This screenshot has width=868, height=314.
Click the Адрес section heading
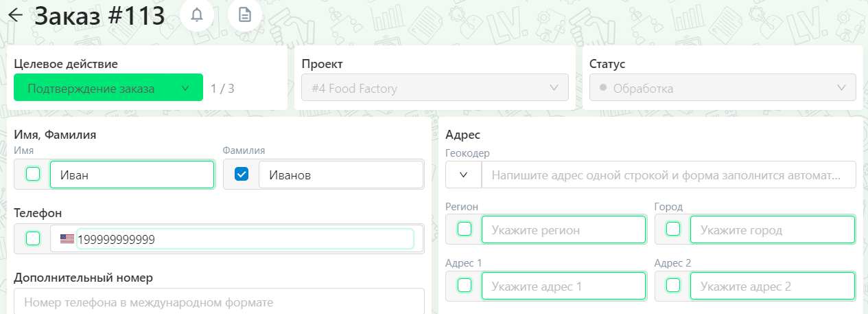tap(463, 135)
